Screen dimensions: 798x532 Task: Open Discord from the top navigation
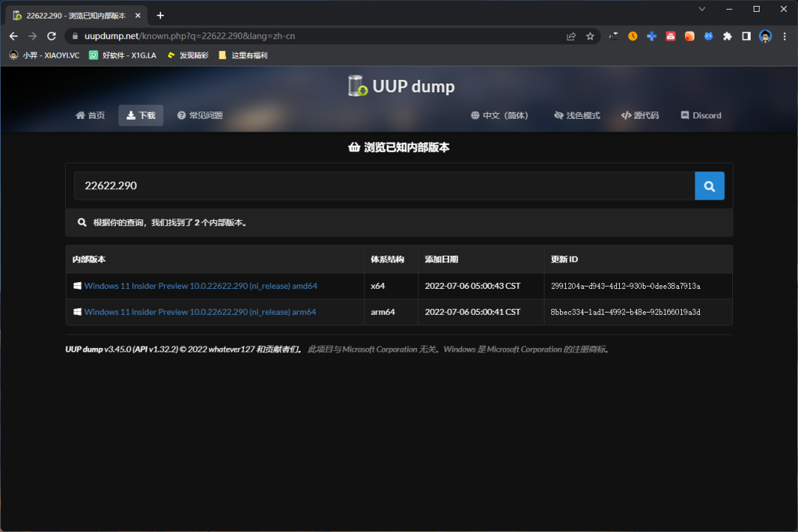tap(700, 115)
